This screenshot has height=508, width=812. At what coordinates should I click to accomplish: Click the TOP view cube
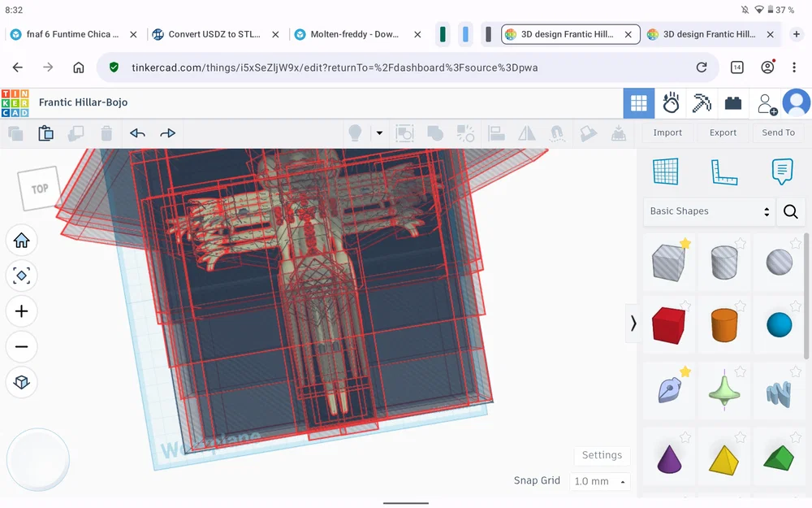click(x=39, y=188)
